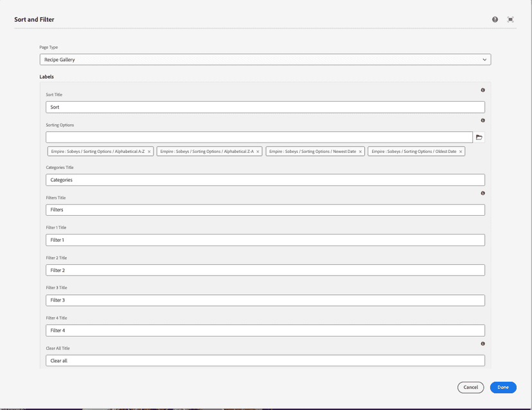Open the dialog help icon
Screen dimensions: 532x410
(495, 19)
